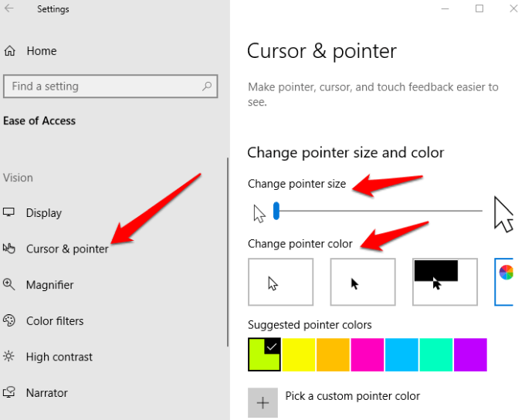This screenshot has height=420, width=525.
Task: Maximize the Settings window
Action: point(479,8)
